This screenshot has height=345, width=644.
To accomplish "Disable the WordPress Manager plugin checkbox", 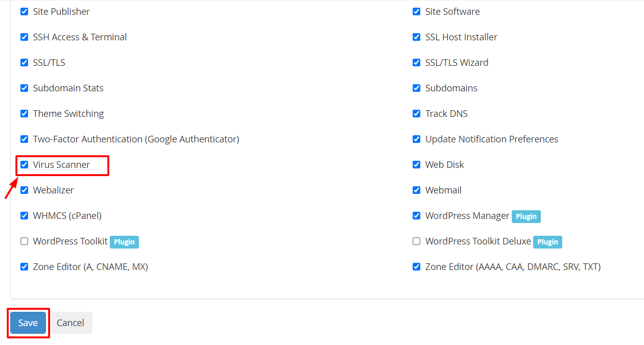I will pyautogui.click(x=416, y=216).
